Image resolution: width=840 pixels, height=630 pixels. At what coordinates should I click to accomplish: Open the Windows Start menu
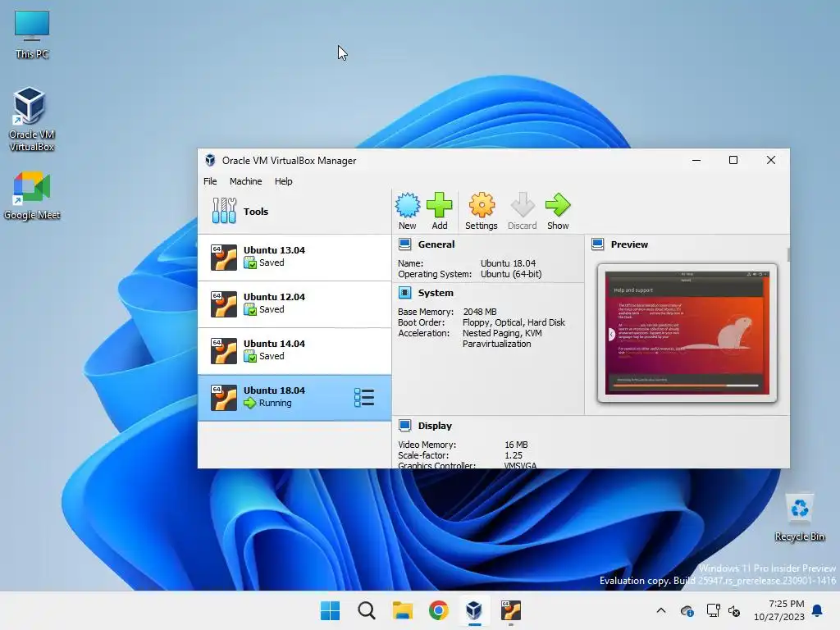[330, 610]
